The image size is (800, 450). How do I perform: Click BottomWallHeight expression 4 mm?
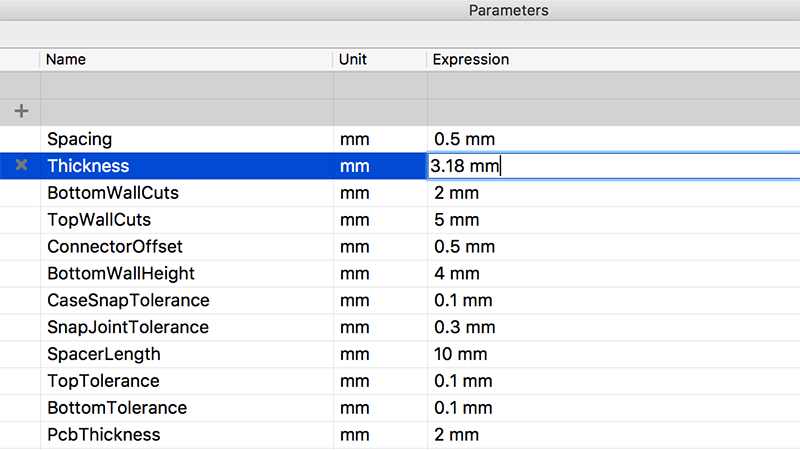coord(456,274)
